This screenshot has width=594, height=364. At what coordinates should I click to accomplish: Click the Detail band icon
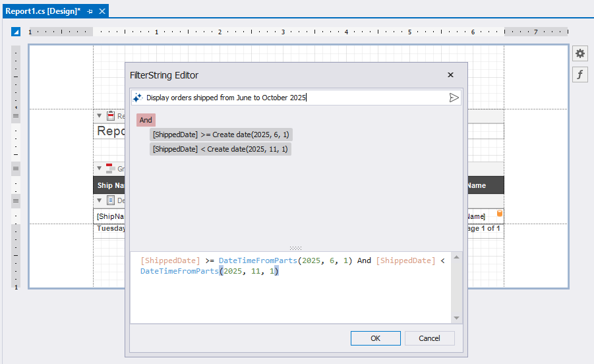[x=111, y=200]
